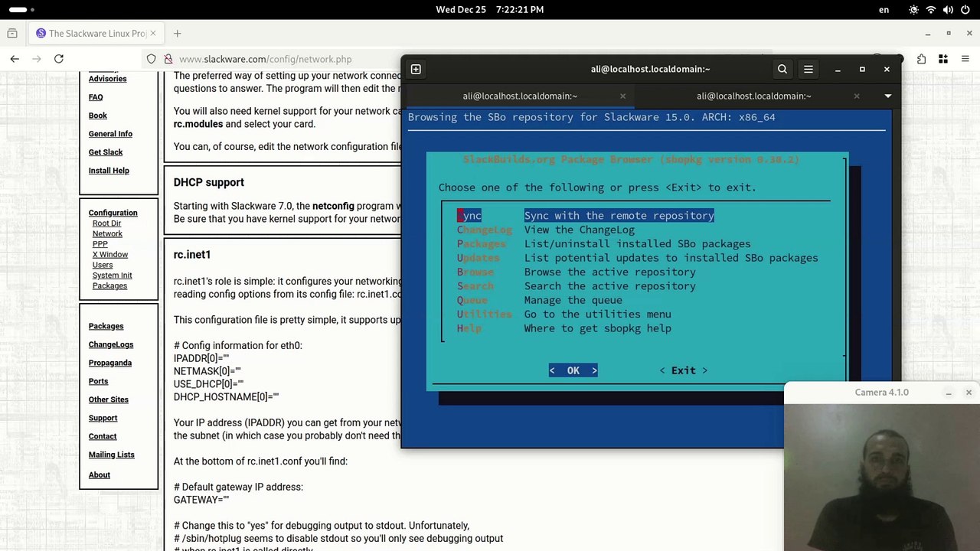Screen dimensions: 980x551
Task: Choose Updates entry in sbopkg menu
Action: [x=638, y=258]
